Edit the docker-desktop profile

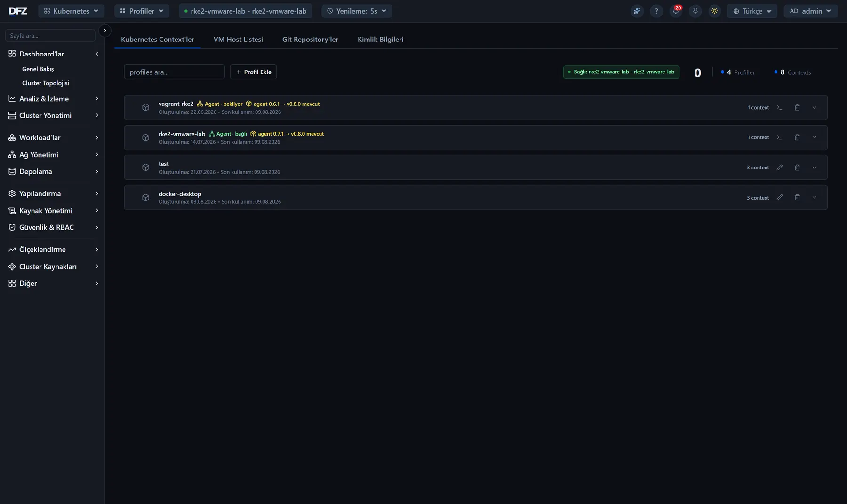(x=780, y=198)
